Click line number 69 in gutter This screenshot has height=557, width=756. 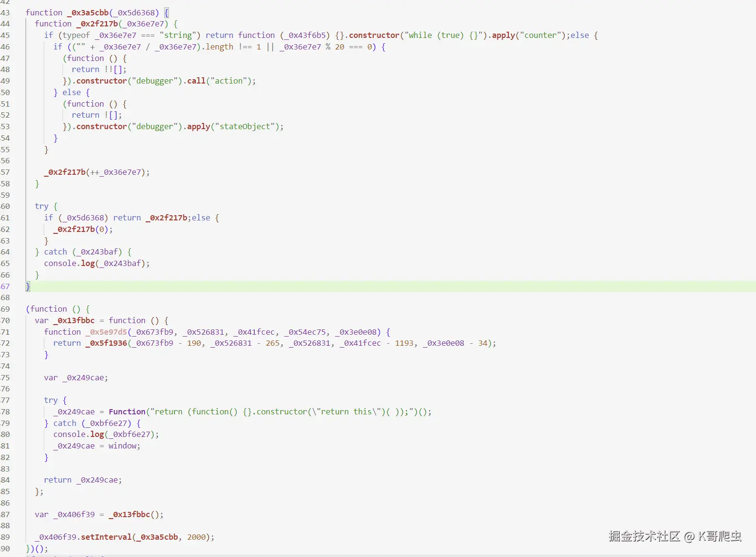pyautogui.click(x=5, y=309)
